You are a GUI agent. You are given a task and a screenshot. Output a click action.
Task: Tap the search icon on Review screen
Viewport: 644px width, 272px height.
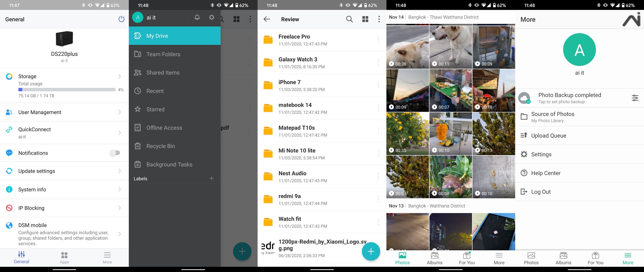pyautogui.click(x=349, y=19)
